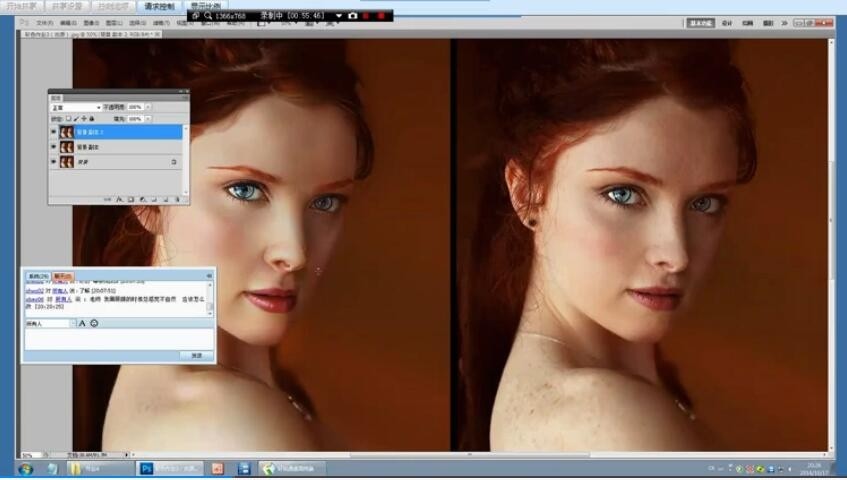Click the fx layer style icon

[x=119, y=200]
